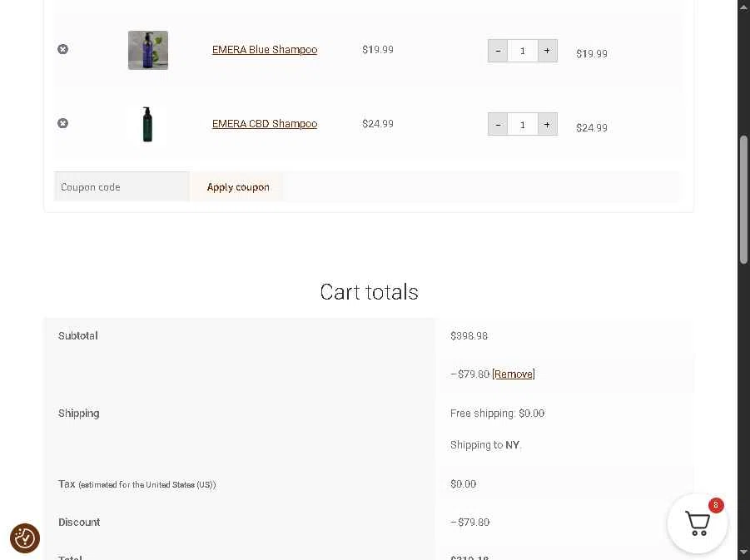The height and width of the screenshot is (560, 750).
Task: Click the Subtotal row label
Action: pyautogui.click(x=78, y=336)
